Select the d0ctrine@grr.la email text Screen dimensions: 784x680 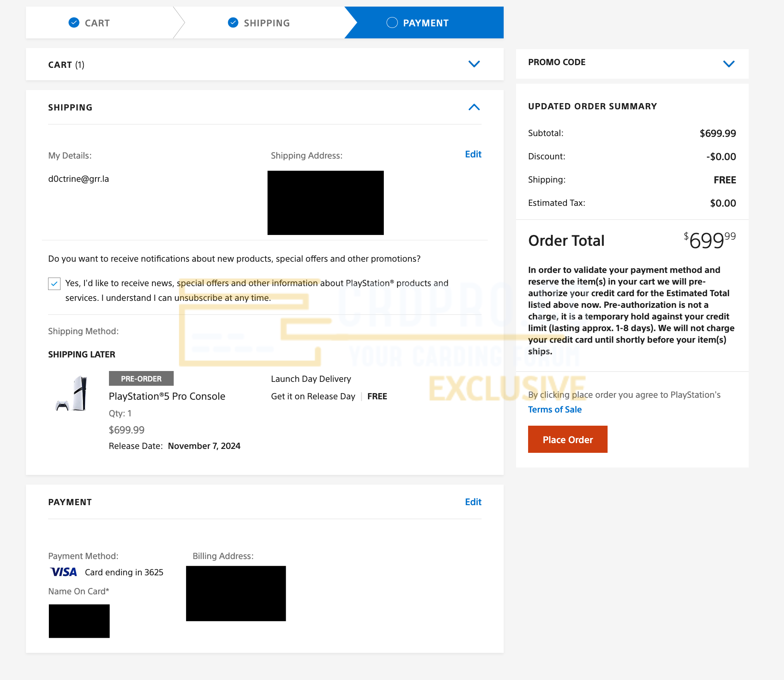[x=78, y=179]
